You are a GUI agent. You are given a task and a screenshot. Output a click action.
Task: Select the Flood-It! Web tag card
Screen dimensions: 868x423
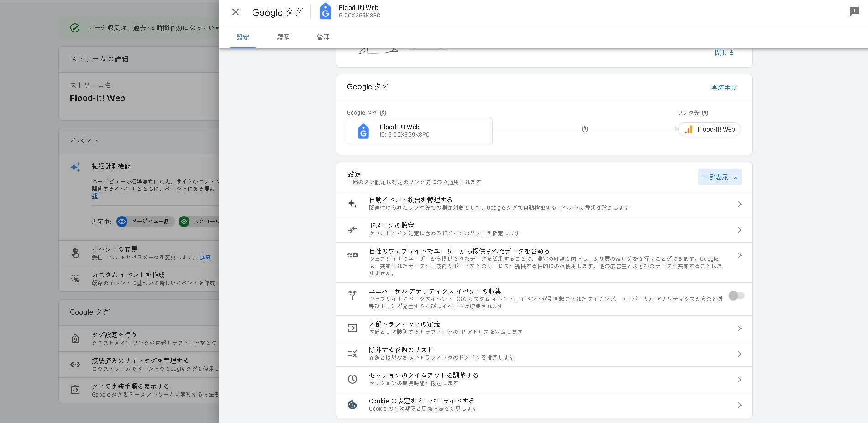[x=420, y=131]
